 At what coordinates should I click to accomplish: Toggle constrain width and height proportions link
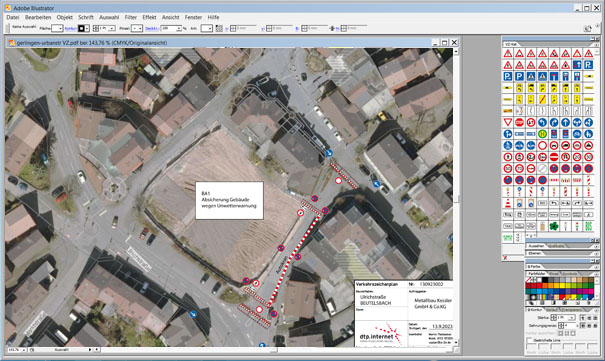click(332, 28)
